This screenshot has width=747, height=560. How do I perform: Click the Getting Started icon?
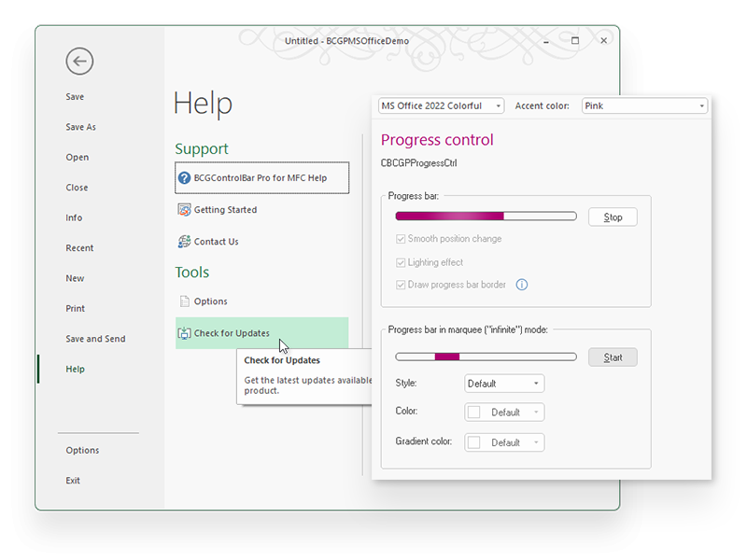(185, 210)
